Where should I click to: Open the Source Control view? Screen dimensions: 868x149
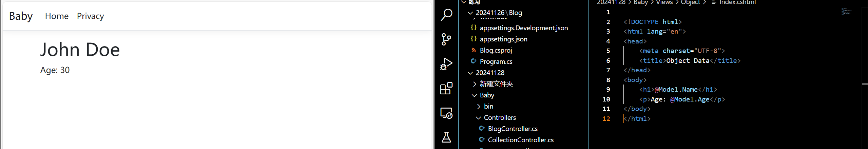[x=446, y=39]
